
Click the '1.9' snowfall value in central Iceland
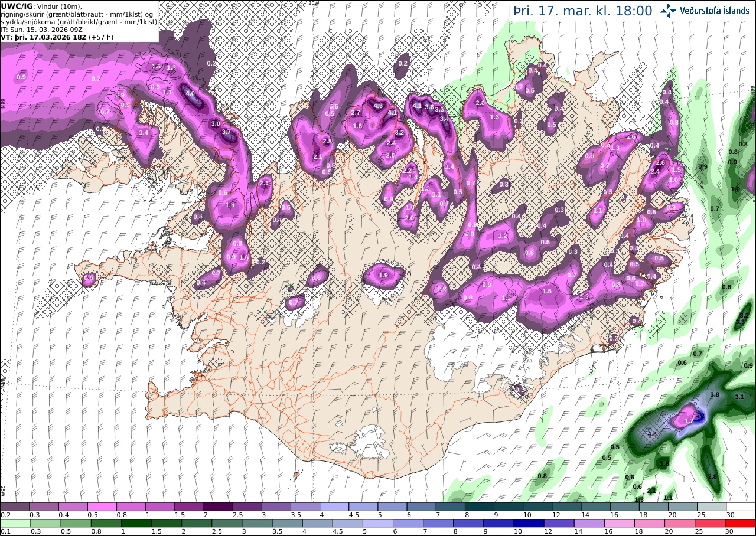[383, 275]
